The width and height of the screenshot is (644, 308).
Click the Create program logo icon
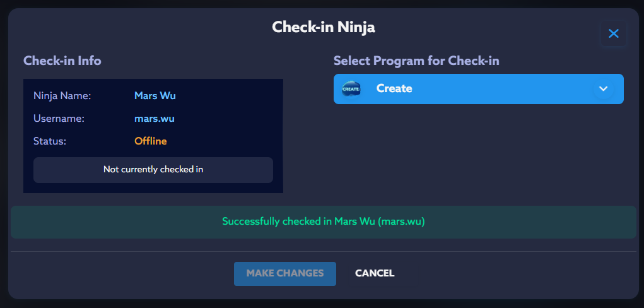point(351,89)
